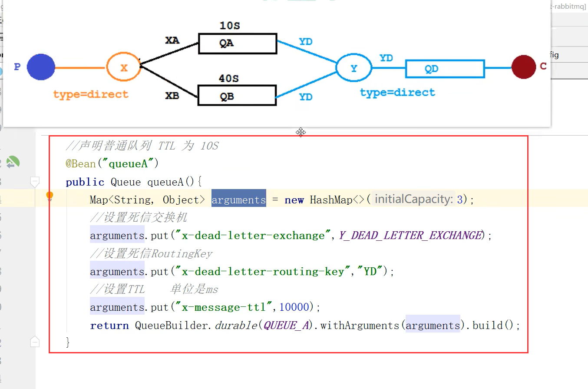Click the return keyword
The height and width of the screenshot is (389, 588).
pos(109,326)
